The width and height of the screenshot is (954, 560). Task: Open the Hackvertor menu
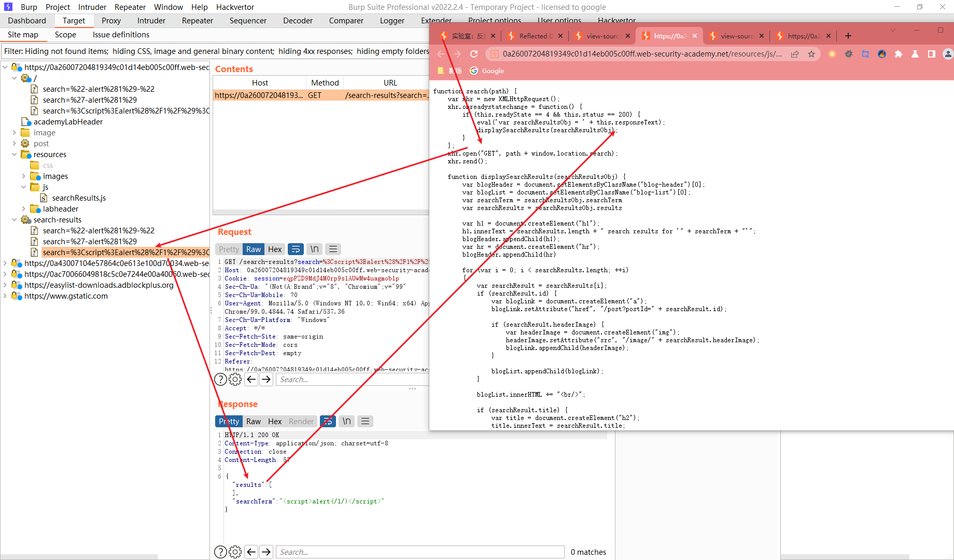(x=235, y=7)
